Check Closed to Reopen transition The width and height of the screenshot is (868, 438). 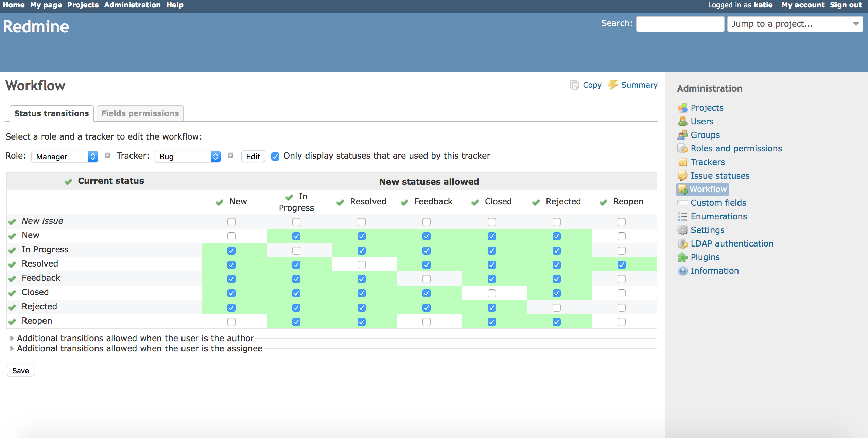[x=622, y=293]
